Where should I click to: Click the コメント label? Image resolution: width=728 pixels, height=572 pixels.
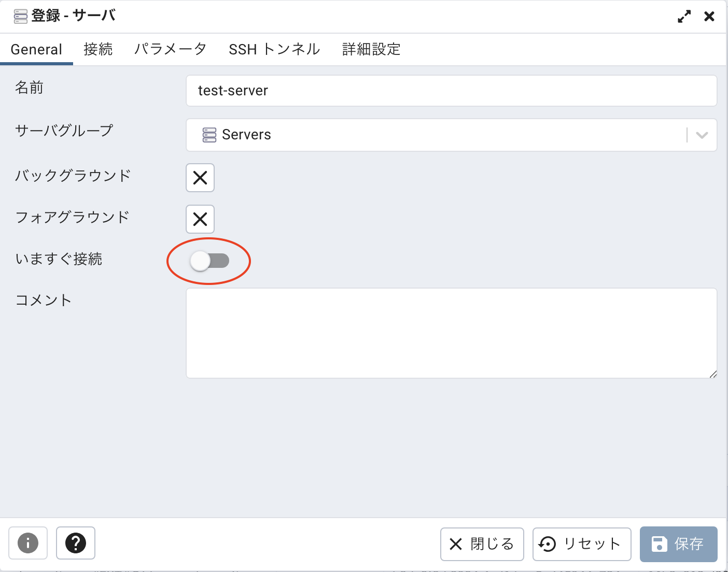[x=44, y=301]
